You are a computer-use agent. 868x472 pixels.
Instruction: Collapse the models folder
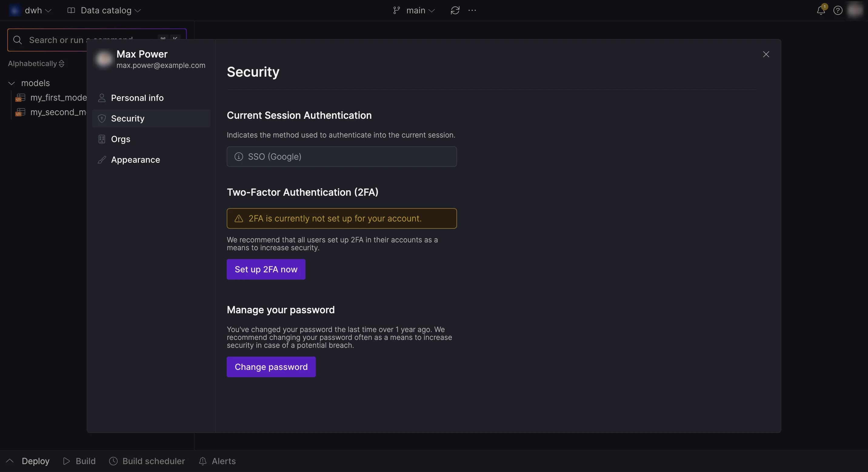coord(12,83)
